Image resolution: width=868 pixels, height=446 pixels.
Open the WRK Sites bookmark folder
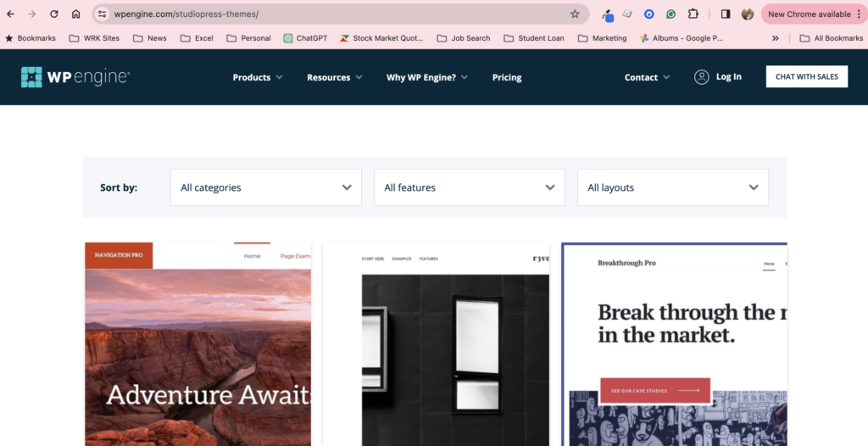click(94, 38)
